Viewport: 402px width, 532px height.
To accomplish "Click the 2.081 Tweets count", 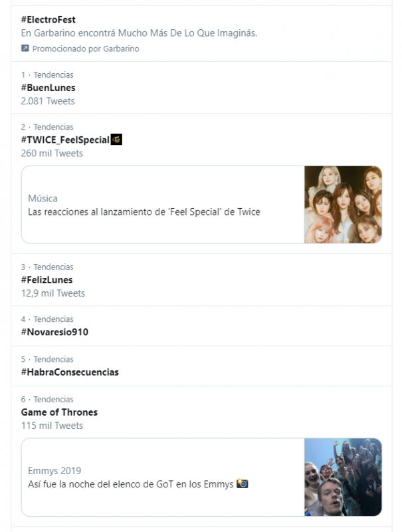I will (x=48, y=101).
